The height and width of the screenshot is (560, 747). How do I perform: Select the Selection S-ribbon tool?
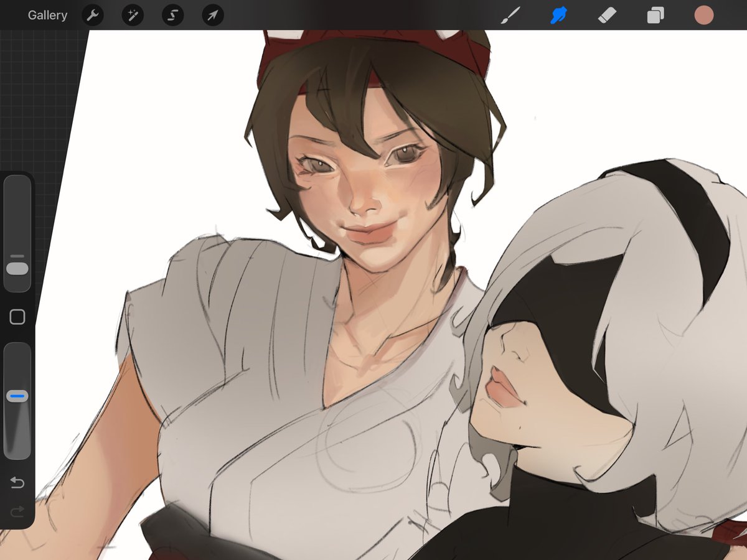[172, 15]
